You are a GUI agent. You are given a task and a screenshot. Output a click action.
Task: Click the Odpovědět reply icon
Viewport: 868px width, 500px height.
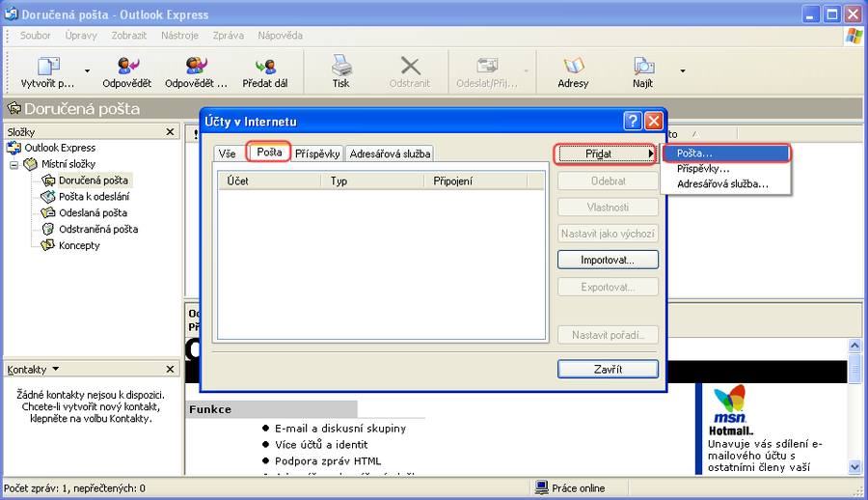click(127, 67)
